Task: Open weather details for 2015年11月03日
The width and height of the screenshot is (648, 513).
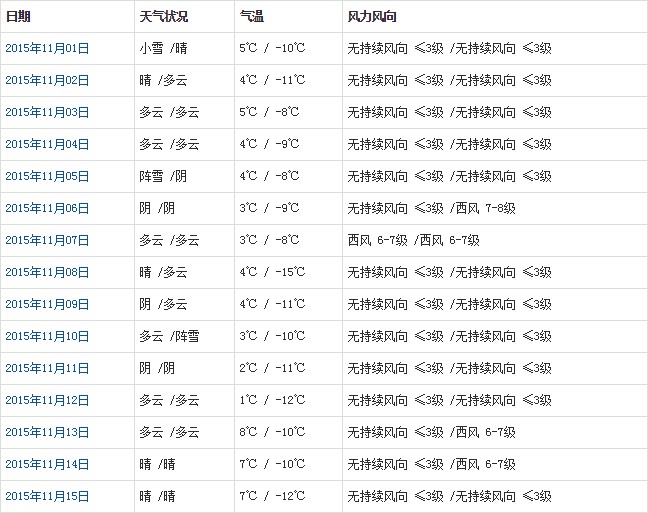Action: coord(47,112)
